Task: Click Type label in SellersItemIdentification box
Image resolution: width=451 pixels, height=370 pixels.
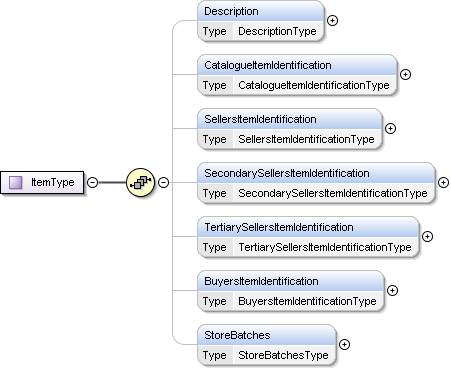Action: 215,139
